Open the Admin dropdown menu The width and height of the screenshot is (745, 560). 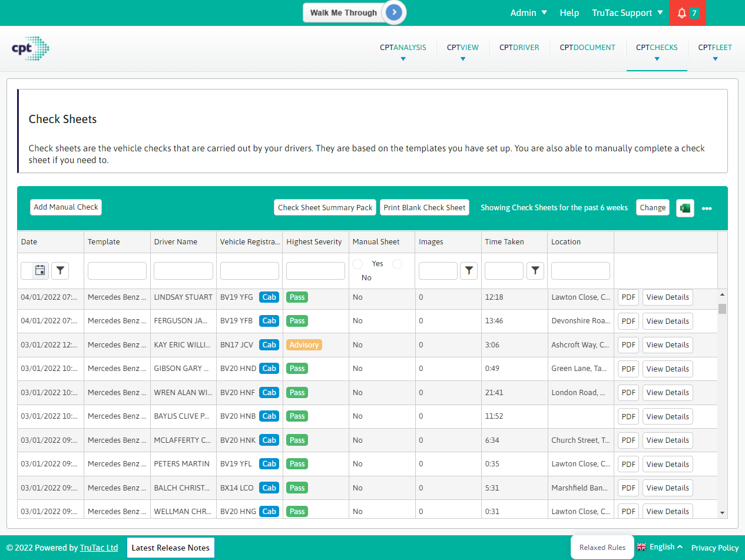click(x=528, y=12)
